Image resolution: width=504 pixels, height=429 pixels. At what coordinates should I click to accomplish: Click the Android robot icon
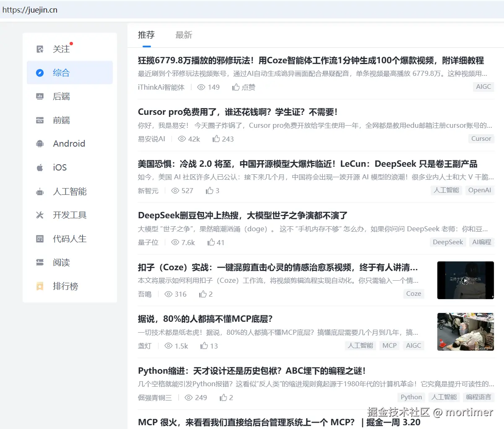40,144
